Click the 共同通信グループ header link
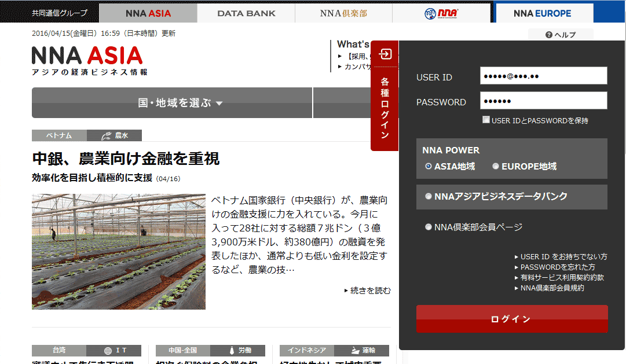The image size is (626, 364). 60,13
